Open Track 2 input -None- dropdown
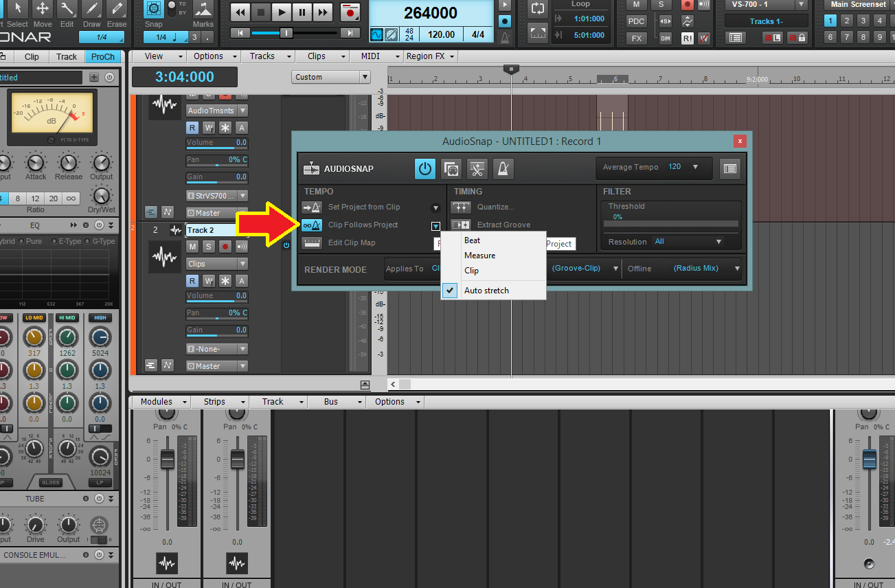895x588 pixels. [x=216, y=349]
